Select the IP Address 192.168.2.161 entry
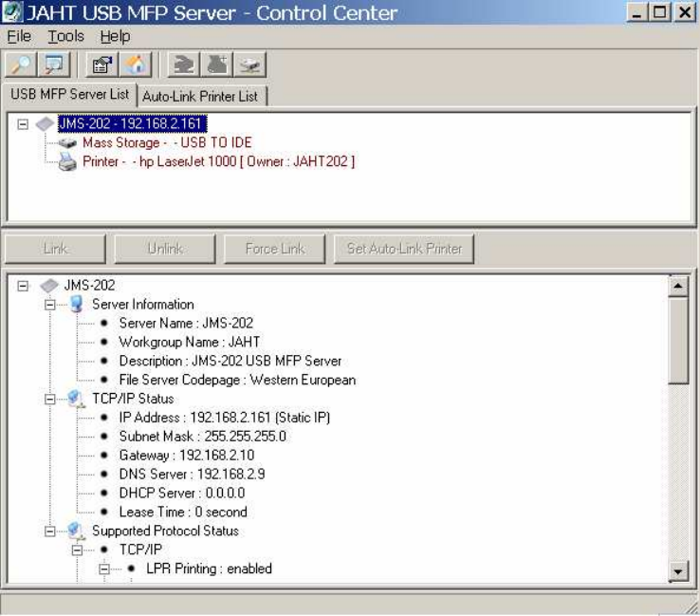Screen dimensions: 700x616 [x=224, y=418]
